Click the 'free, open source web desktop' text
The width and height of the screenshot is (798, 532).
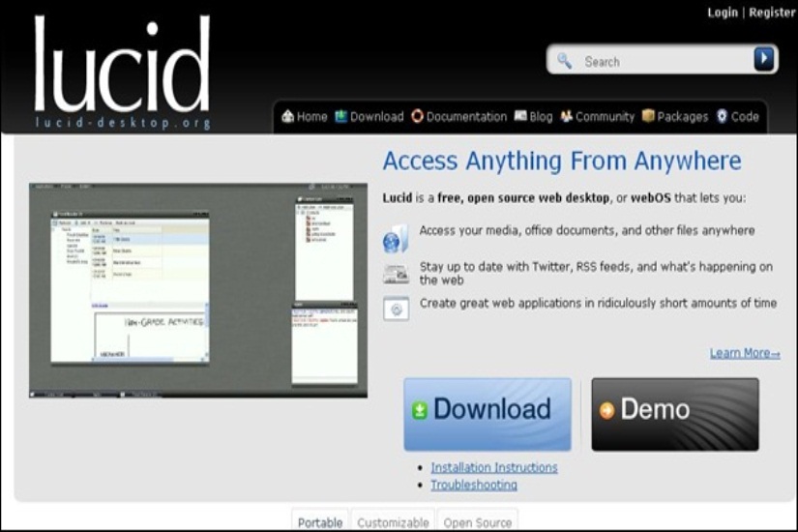click(x=523, y=197)
